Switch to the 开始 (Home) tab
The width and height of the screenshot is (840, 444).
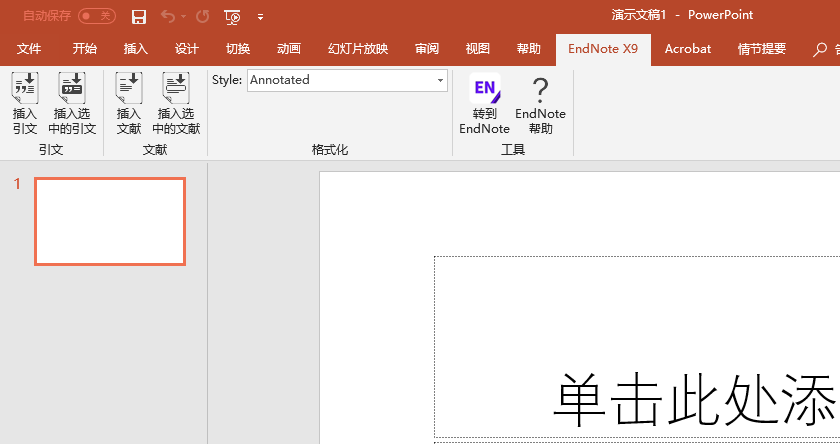coord(85,49)
